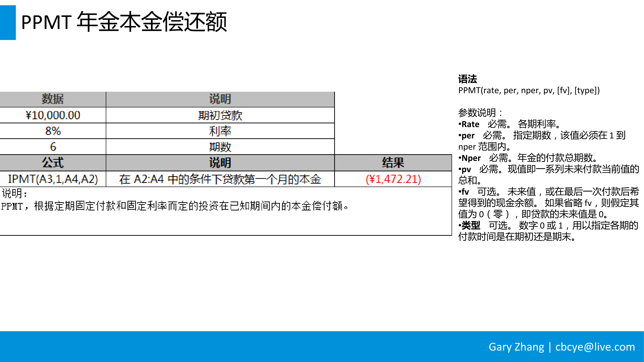Click the syntax line 'PPMT(rate, per, nper, pv, [fv], [type])'
Image resolution: width=644 pixels, height=362 pixels.
529,90
